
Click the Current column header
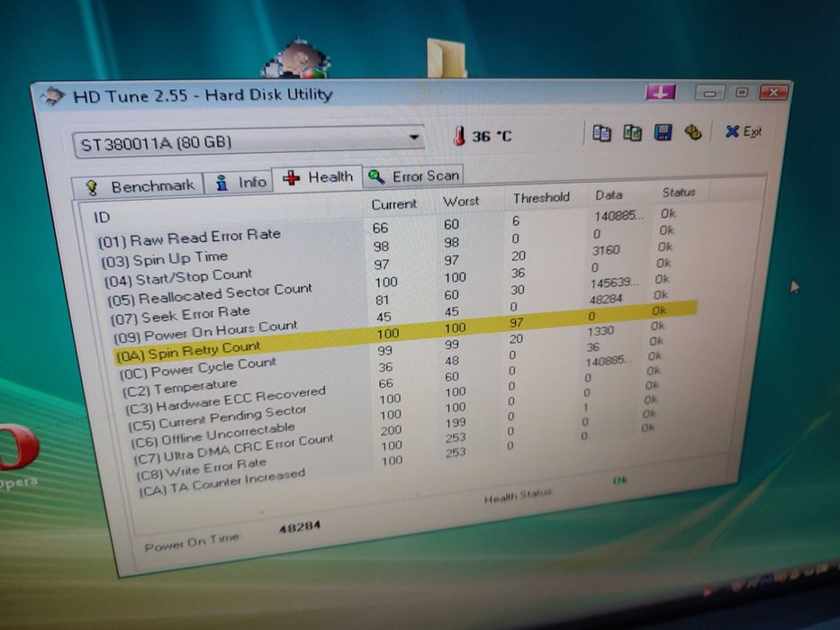[393, 204]
